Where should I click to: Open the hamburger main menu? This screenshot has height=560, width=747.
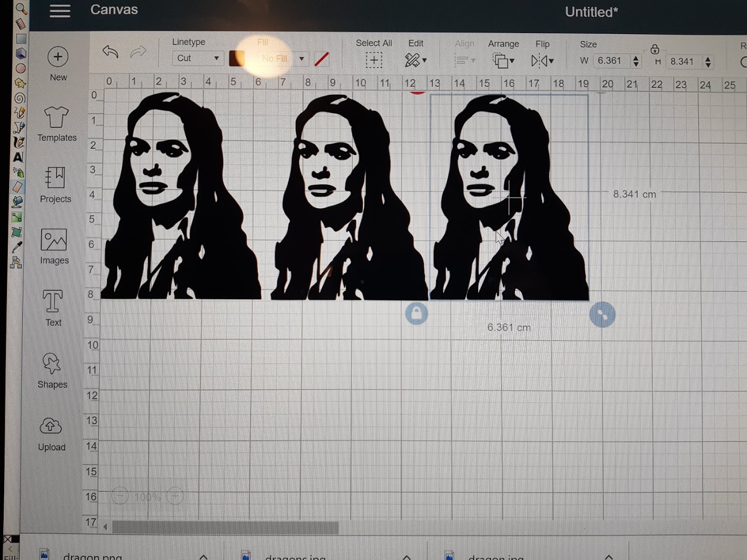point(60,11)
